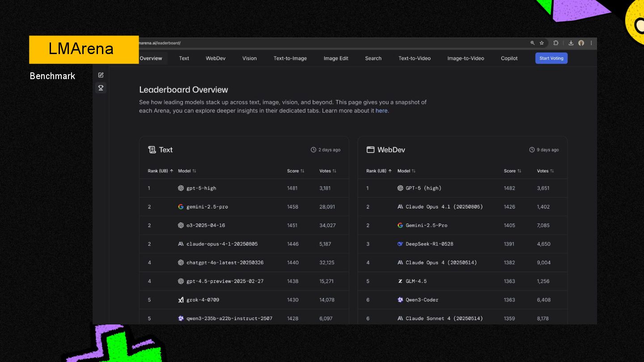This screenshot has height=362, width=644.
Task: Click the 'Claude Opus 4 (20250514)' model name
Action: 441,263
